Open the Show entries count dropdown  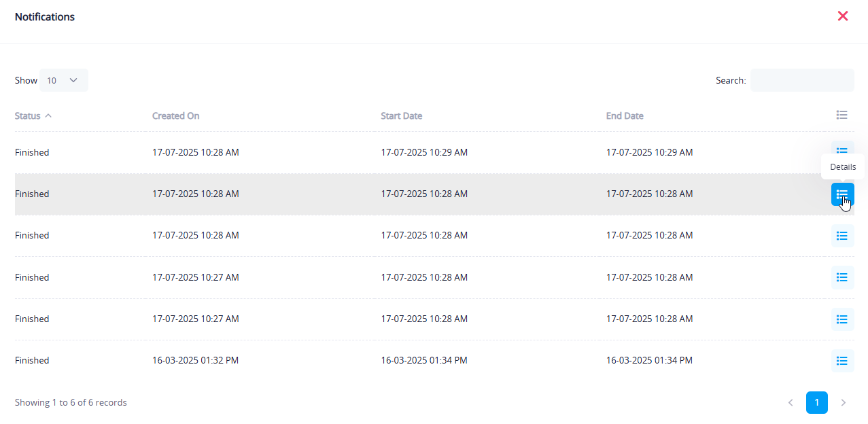pos(63,80)
